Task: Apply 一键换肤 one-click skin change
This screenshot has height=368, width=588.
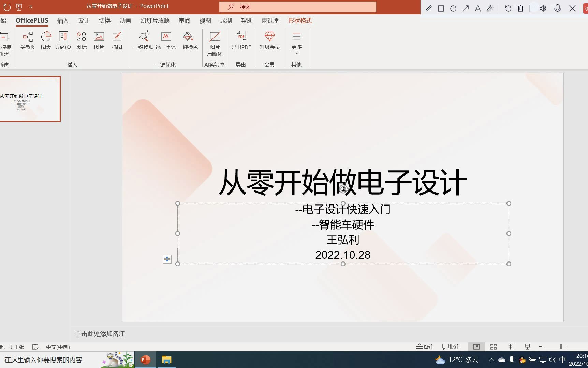Action: tap(144, 41)
